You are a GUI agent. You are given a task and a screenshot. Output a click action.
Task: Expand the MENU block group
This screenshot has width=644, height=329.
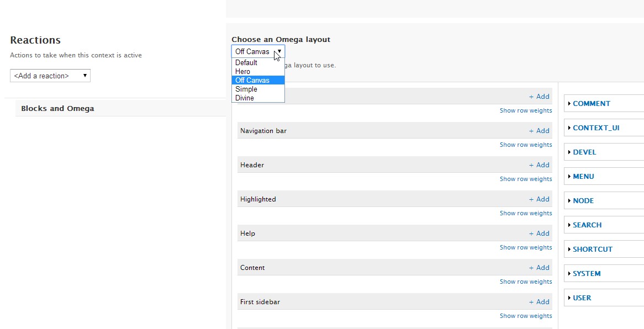coord(583,177)
